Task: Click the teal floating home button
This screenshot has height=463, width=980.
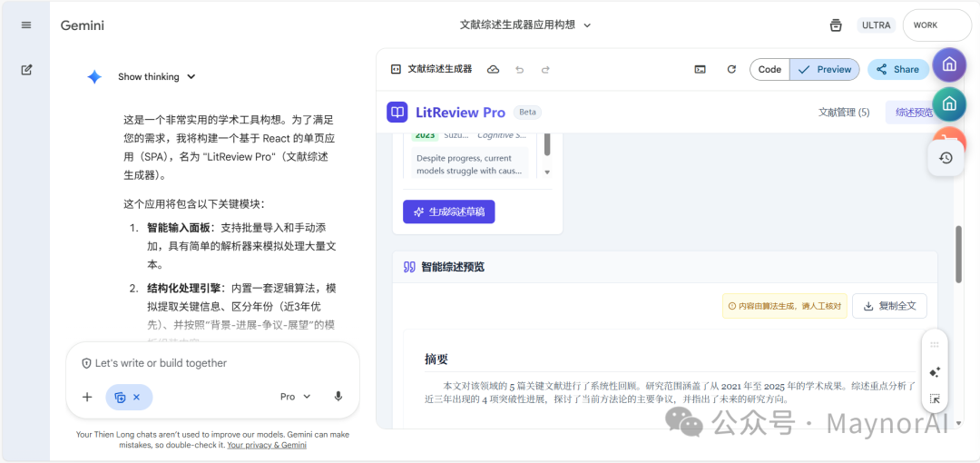Action: point(949,103)
